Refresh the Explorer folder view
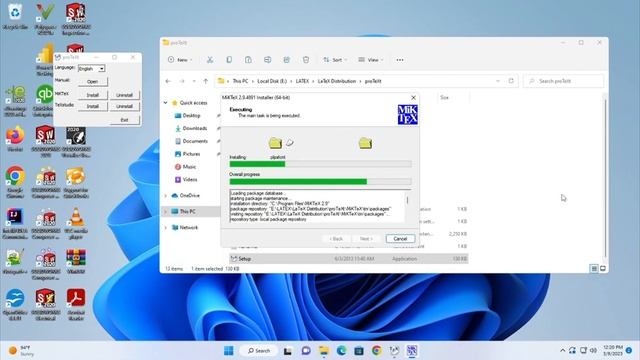Screen dimensions: 640x360 pos(511,81)
